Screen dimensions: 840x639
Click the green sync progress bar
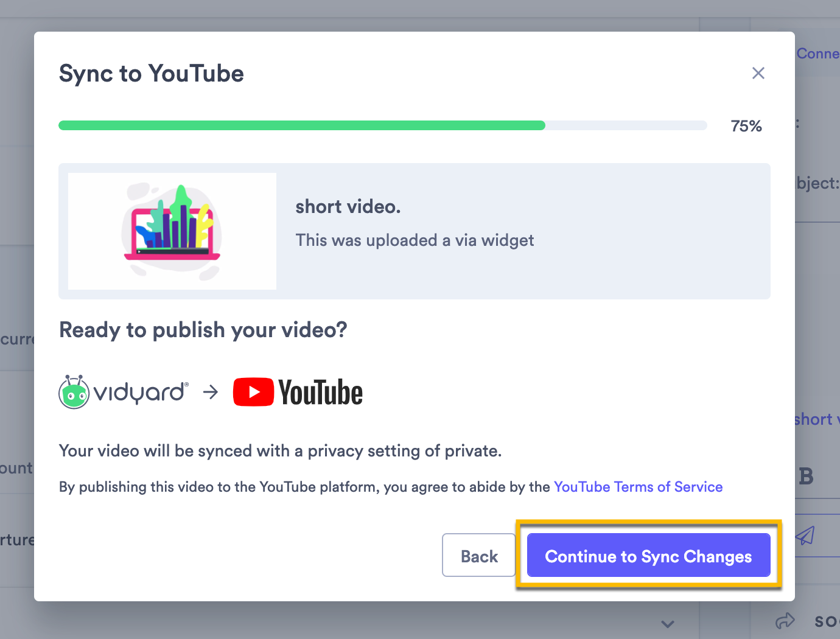click(x=382, y=125)
